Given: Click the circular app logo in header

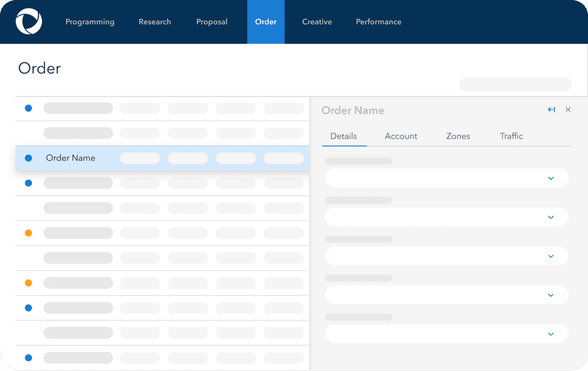Looking at the screenshot, I should point(29,21).
